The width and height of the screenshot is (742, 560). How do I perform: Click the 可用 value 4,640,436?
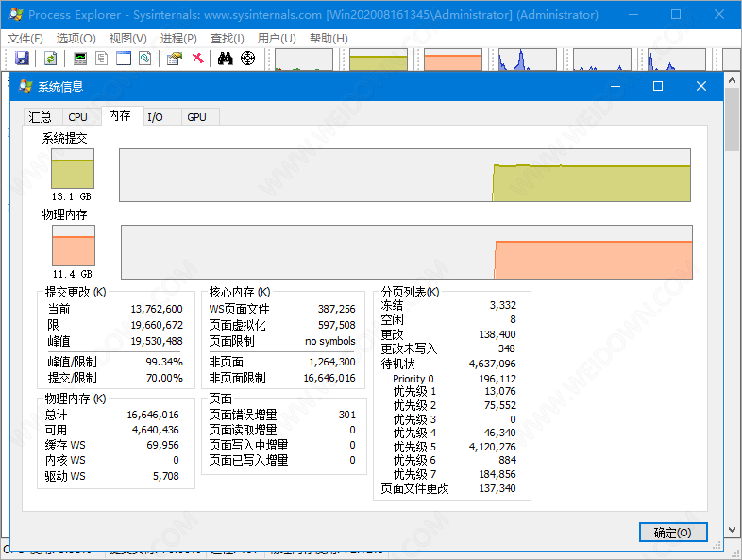pyautogui.click(x=156, y=430)
